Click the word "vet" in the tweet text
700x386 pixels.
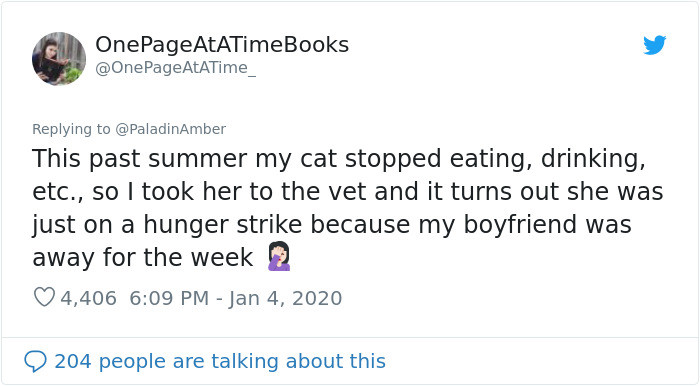348,192
